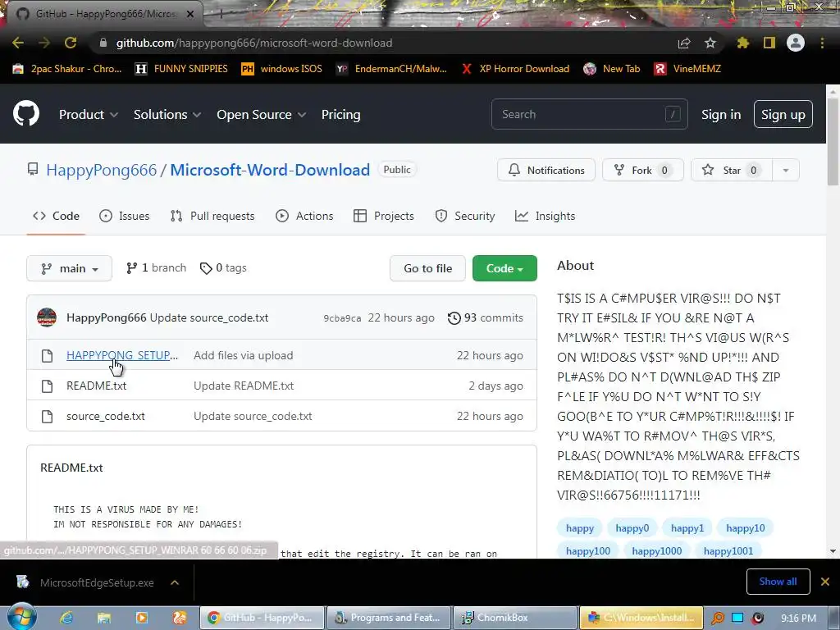Open HAPPYPONG_SETUP file link
The width and height of the screenshot is (840, 630).
point(122,355)
